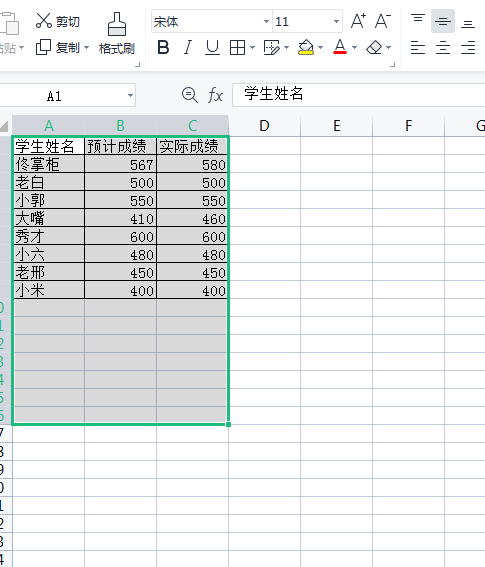Select column D header
This screenshot has height=567, width=485.
click(264, 126)
